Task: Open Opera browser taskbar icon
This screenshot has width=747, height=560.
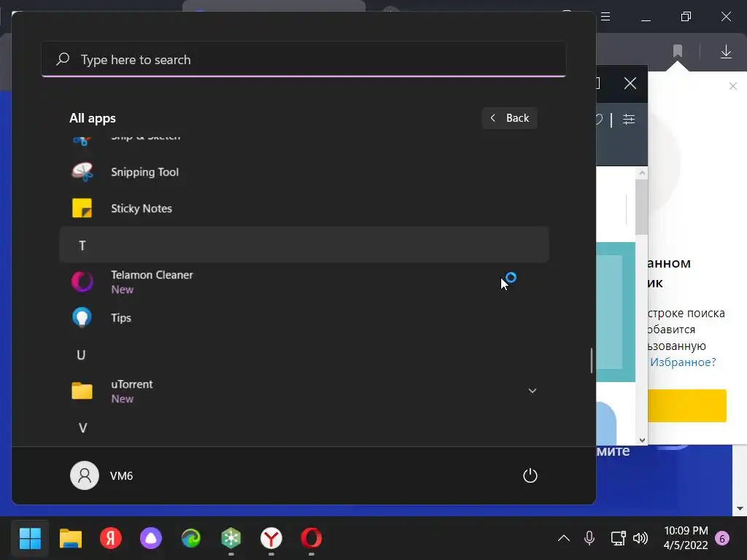Action: (311, 539)
